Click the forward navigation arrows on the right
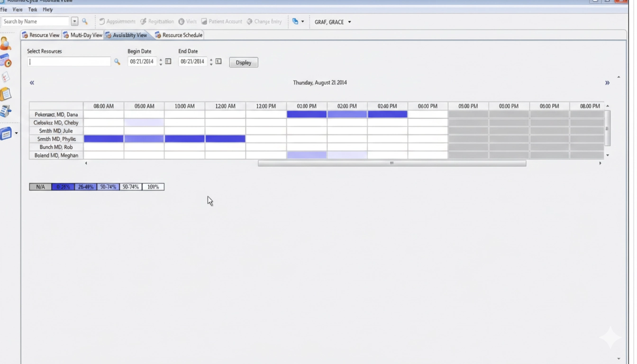 [x=607, y=82]
